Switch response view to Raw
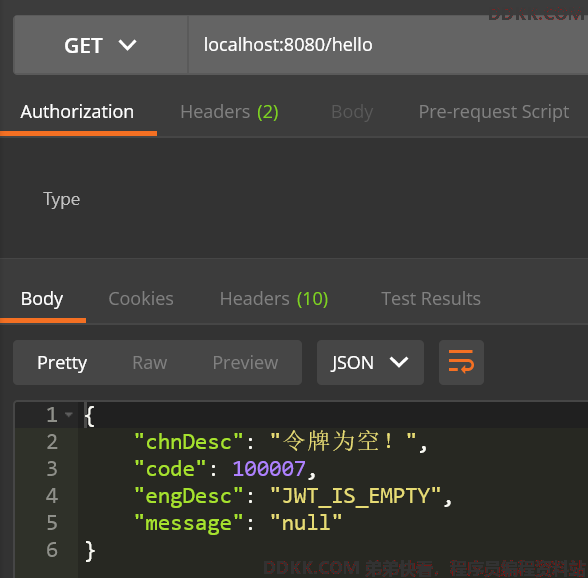Viewport: 588px width, 578px height. pos(150,362)
